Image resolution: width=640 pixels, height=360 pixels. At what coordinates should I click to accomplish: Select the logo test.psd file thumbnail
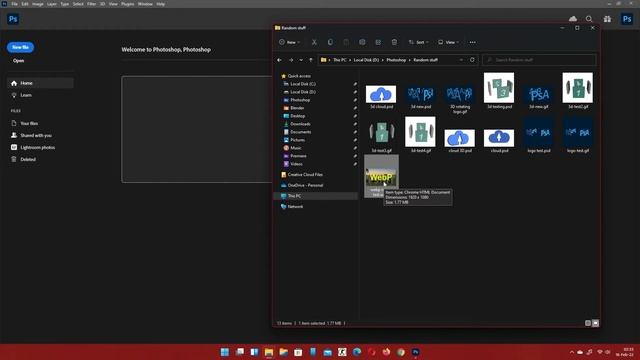point(539,133)
